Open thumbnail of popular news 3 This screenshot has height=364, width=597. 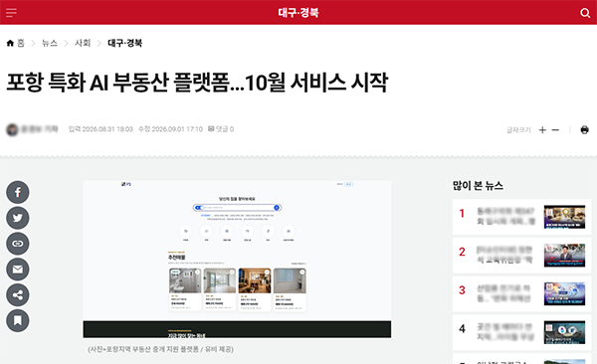pos(564,293)
